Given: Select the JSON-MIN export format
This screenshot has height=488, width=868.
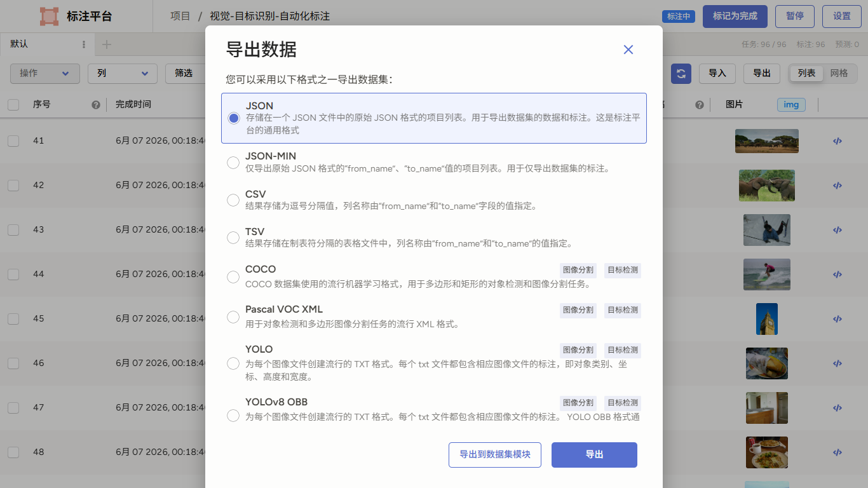Looking at the screenshot, I should (233, 163).
